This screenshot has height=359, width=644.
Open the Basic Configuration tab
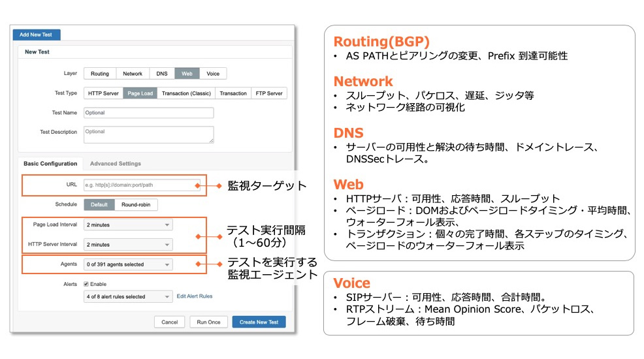click(50, 164)
